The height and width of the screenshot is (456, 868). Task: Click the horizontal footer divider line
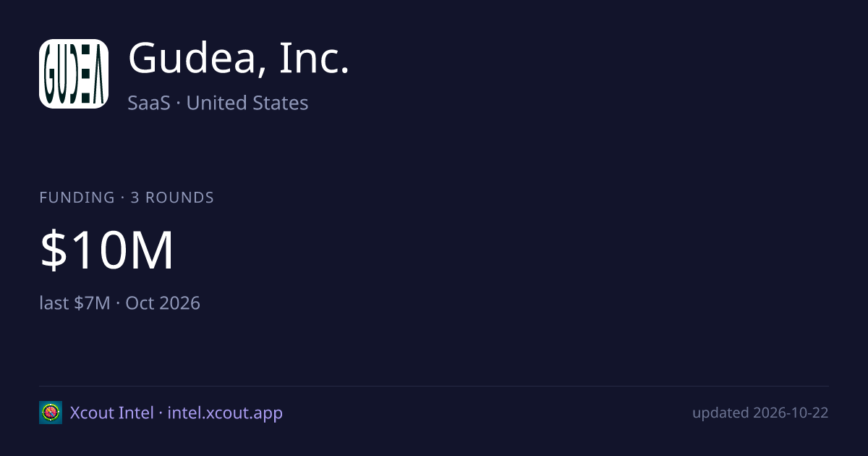pyautogui.click(x=434, y=386)
